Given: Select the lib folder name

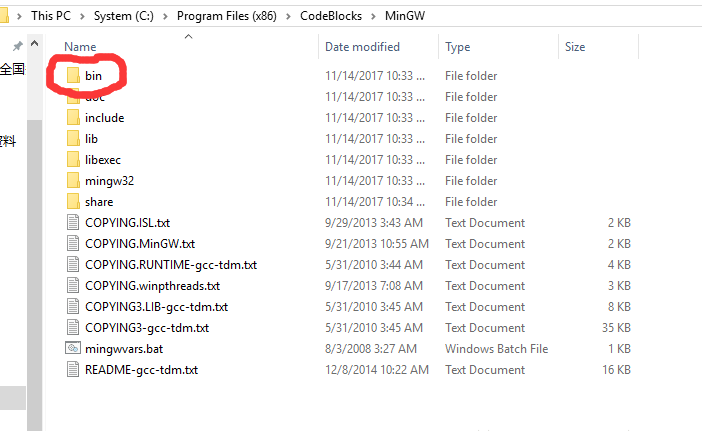Looking at the screenshot, I should pos(91,139).
